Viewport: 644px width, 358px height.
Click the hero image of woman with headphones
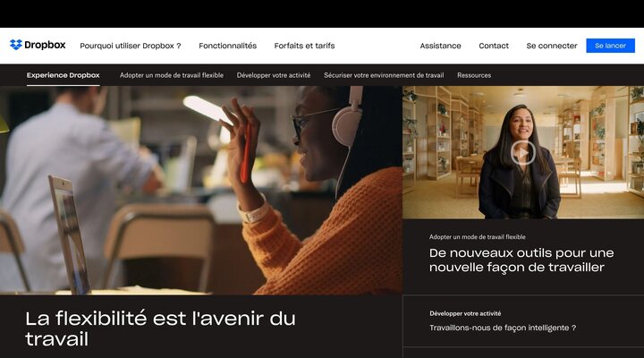click(x=201, y=190)
